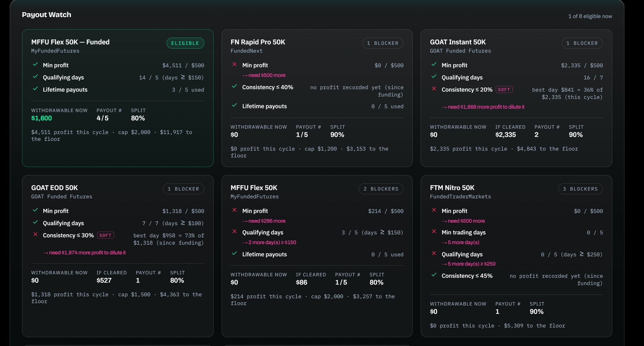Click the check beside GOAT Instant Min profit $2,335

tap(434, 65)
